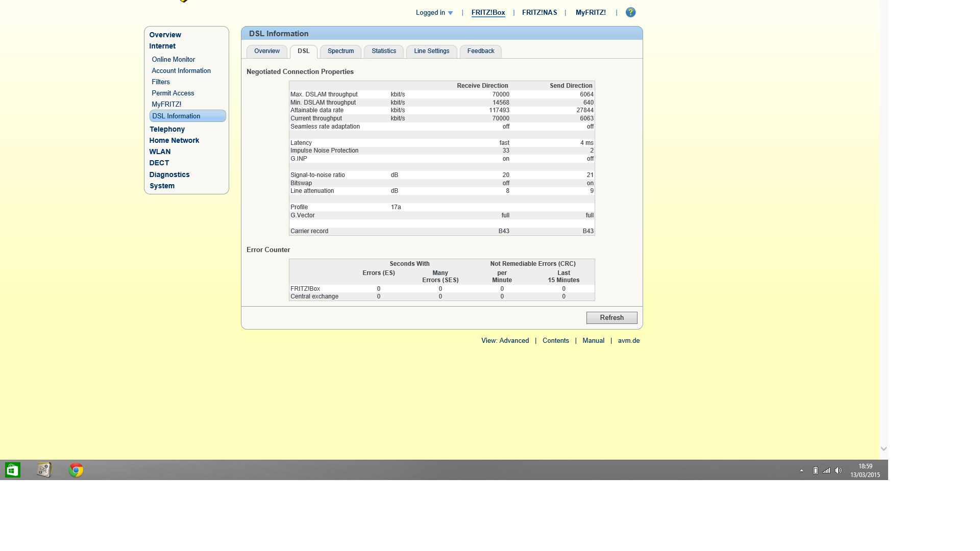Open the Home Network menu
Image resolution: width=980 pixels, height=551 pixels.
[x=174, y=141]
